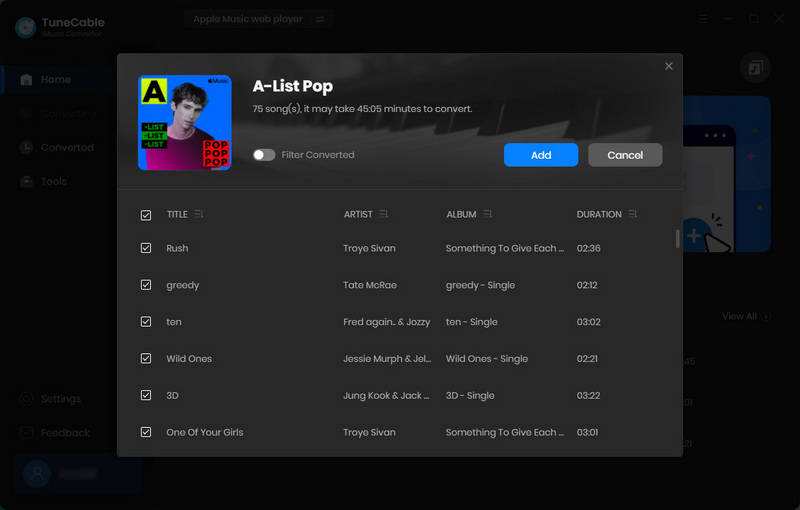Image resolution: width=800 pixels, height=510 pixels.
Task: Click the One Of Your Girls title
Action: point(205,432)
